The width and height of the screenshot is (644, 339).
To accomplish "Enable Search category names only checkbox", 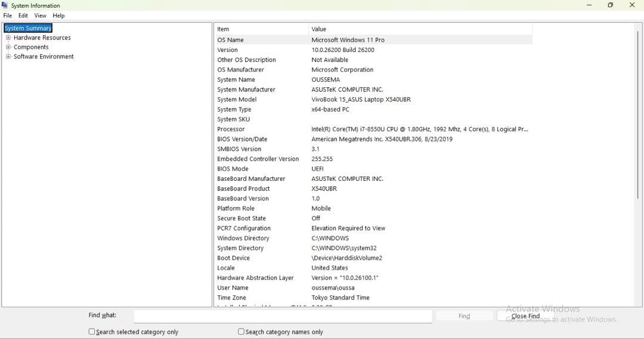I will tap(241, 331).
